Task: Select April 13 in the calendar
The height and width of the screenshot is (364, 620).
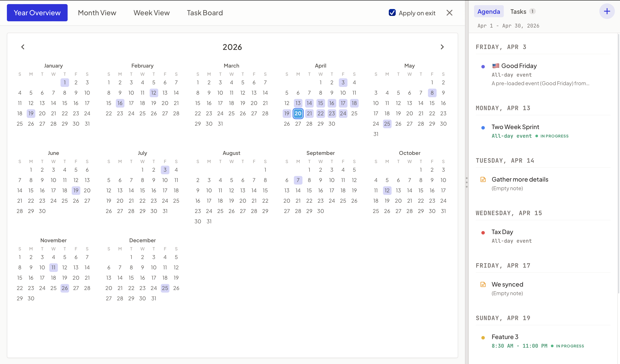Action: click(x=298, y=103)
